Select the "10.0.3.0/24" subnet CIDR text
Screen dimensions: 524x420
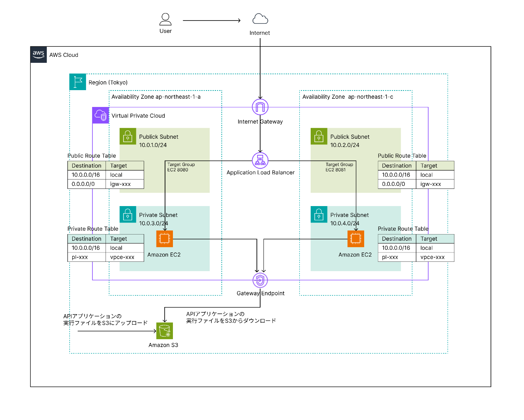pos(153,223)
